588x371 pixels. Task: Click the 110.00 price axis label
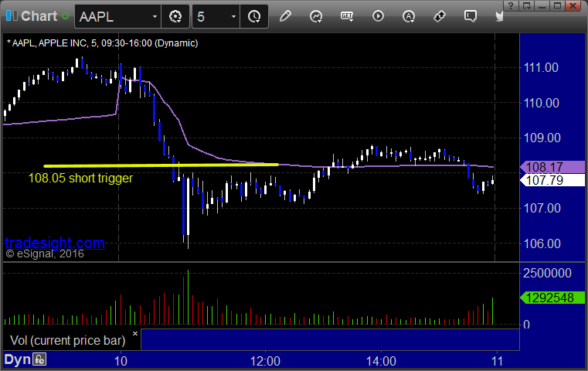(x=541, y=103)
